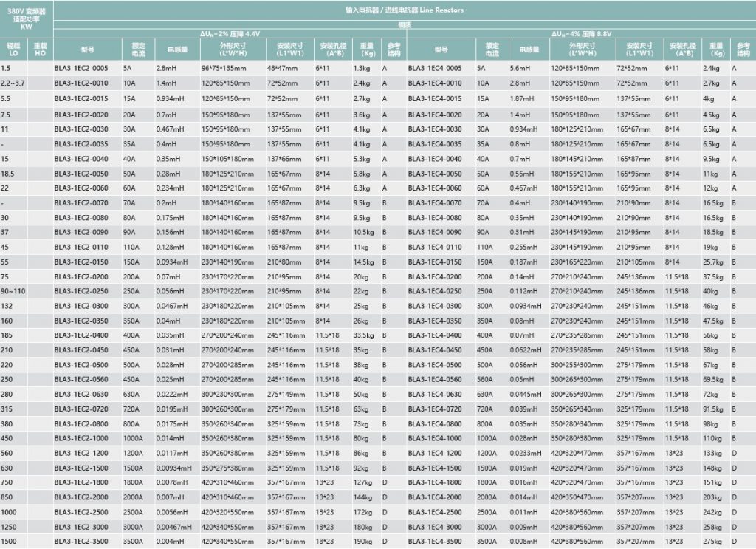Click the Line Reactors table title
The image size is (756, 549).
[404, 10]
